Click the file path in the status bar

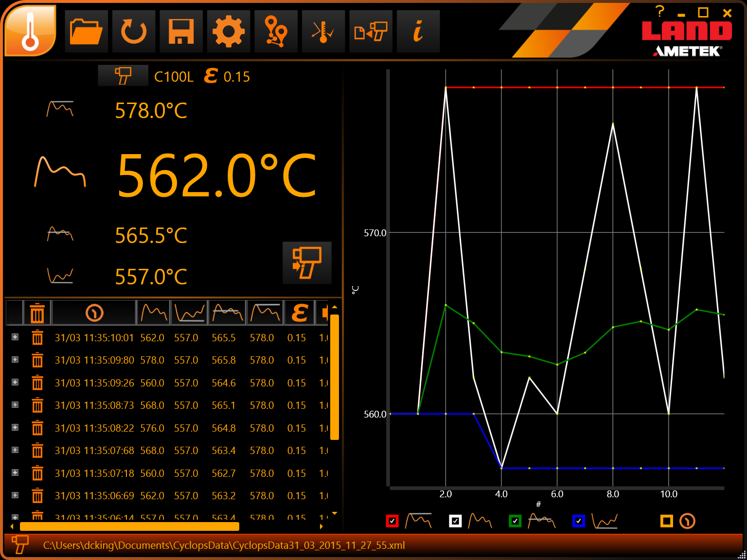[224, 545]
